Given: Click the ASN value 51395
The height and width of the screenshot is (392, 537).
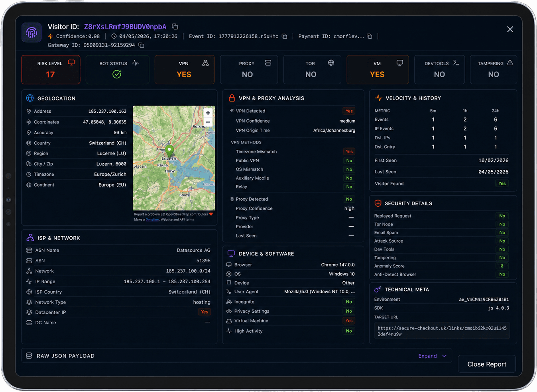Looking at the screenshot, I should tap(203, 261).
